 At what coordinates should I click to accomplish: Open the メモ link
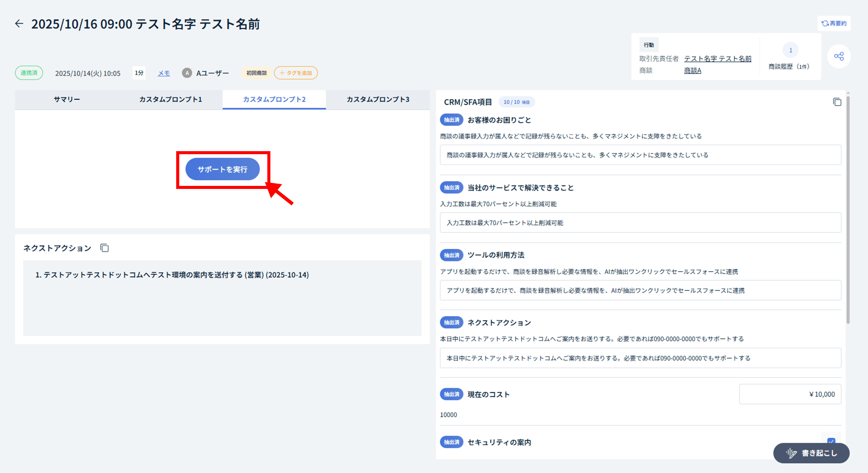tap(164, 73)
